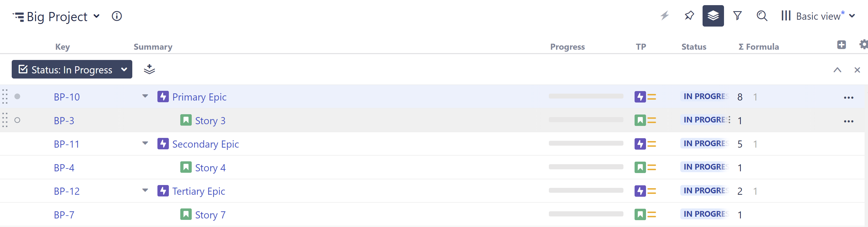
Task: Collapse the Primary Epic row
Action: click(x=145, y=96)
